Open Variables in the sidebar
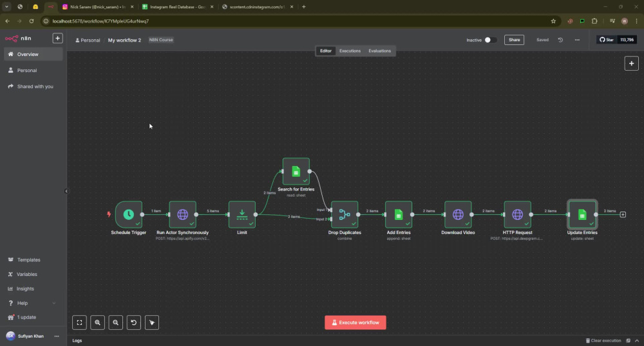Viewport: 644px width, 346px height. [32, 274]
